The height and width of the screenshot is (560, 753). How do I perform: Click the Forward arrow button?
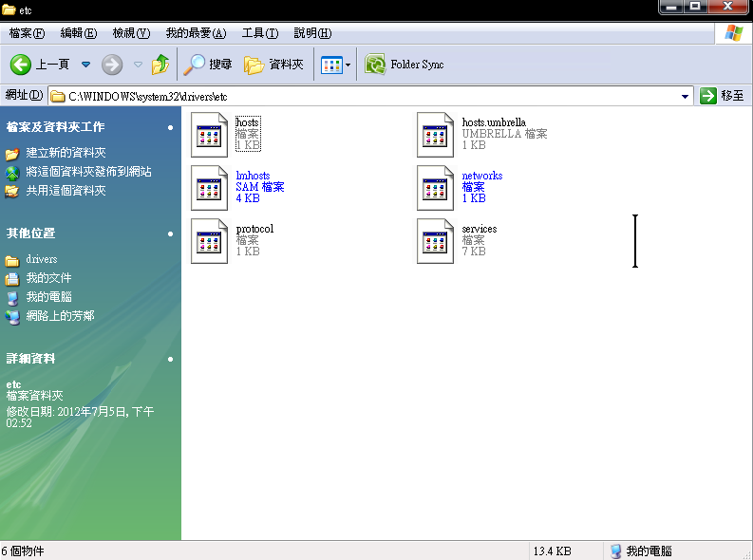[x=112, y=65]
